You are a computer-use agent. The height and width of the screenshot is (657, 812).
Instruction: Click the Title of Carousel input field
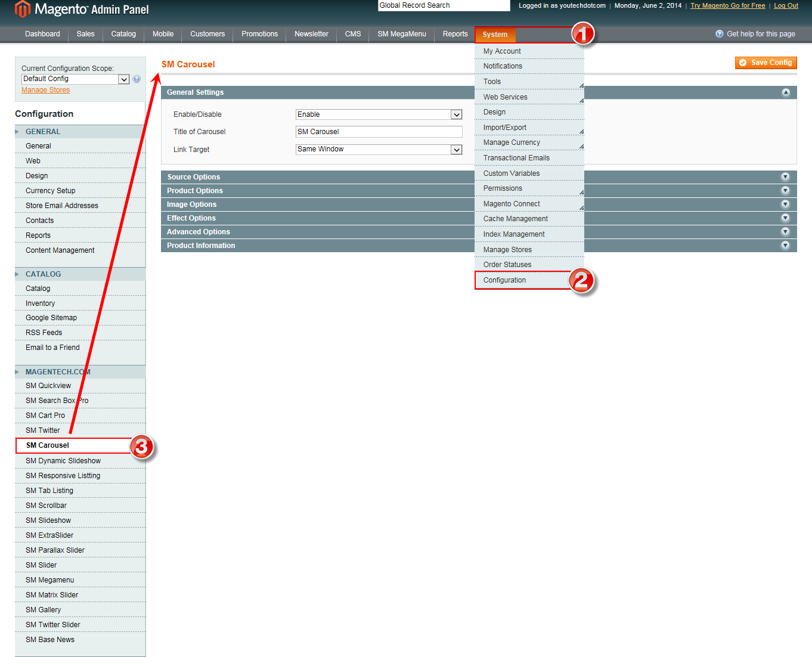point(379,132)
